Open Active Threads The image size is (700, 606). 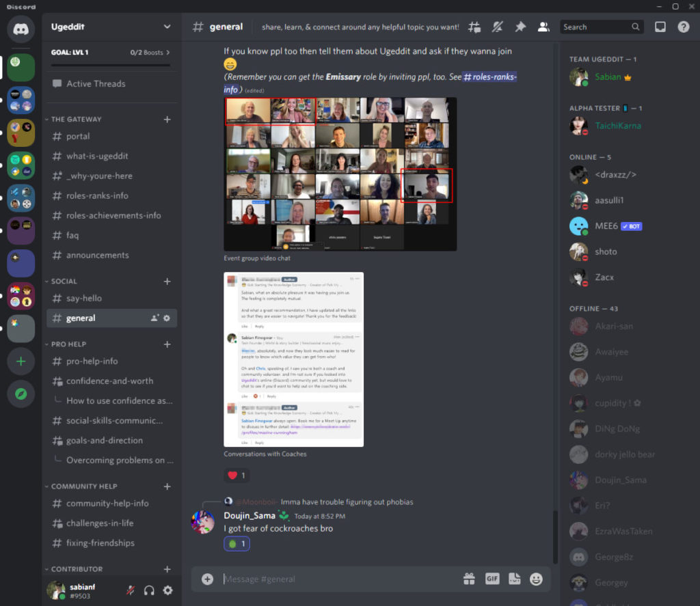point(111,83)
